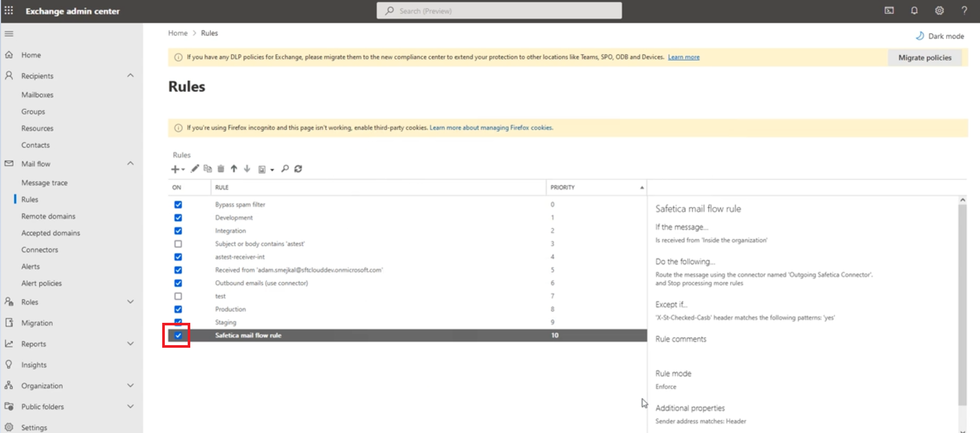The image size is (980, 433).
Task: Click the pencil edit rule icon
Action: (x=194, y=169)
